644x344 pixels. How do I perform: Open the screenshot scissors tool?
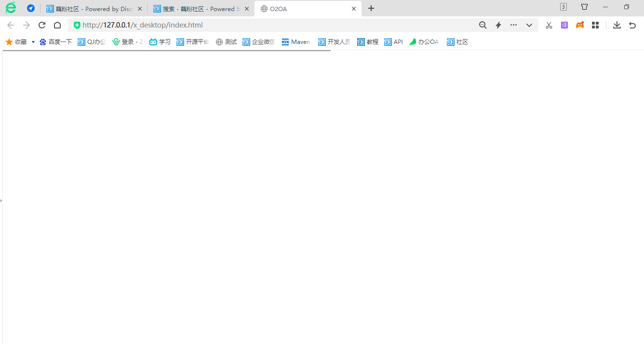click(549, 25)
